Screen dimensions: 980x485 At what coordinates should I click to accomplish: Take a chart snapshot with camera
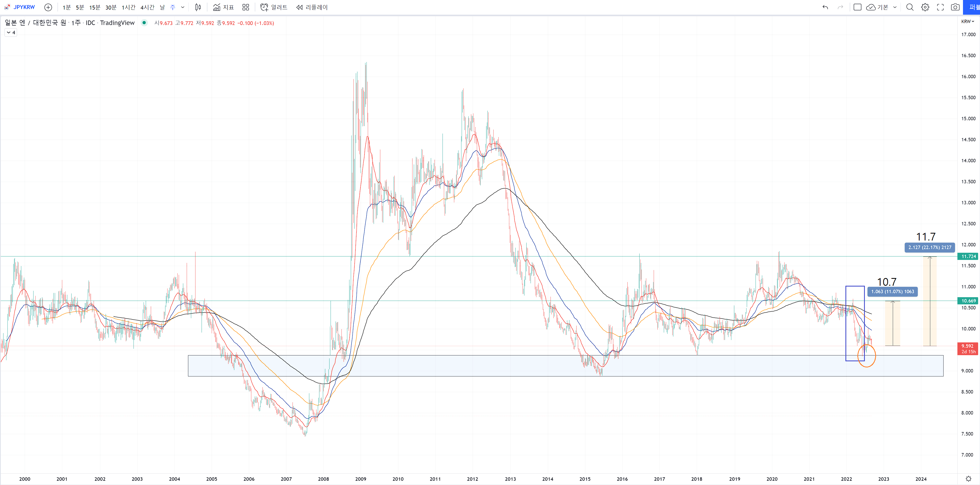[x=955, y=7]
